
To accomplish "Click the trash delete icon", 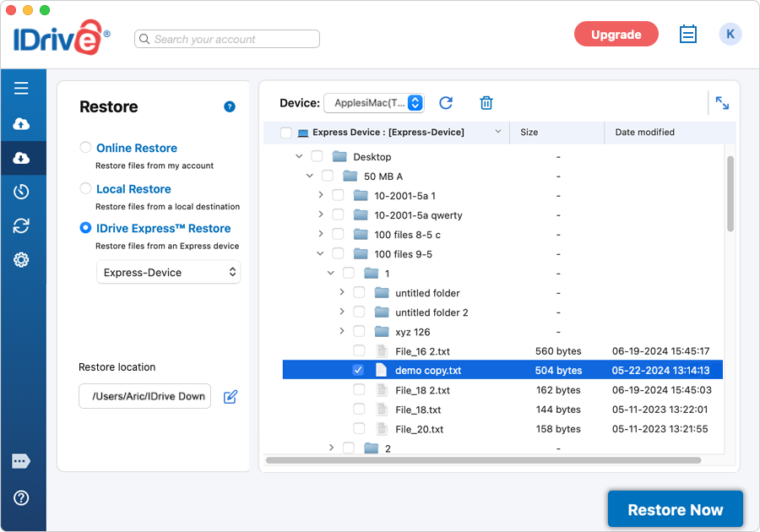I will [486, 103].
